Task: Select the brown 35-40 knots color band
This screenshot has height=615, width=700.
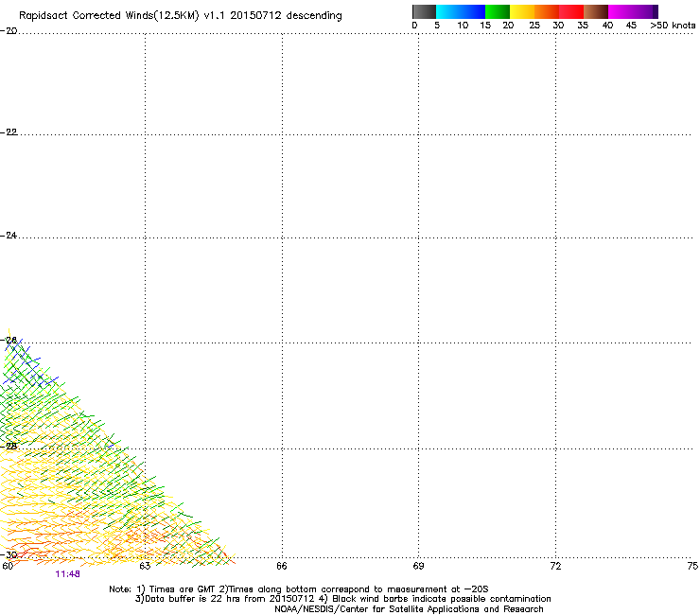Action: point(596,11)
